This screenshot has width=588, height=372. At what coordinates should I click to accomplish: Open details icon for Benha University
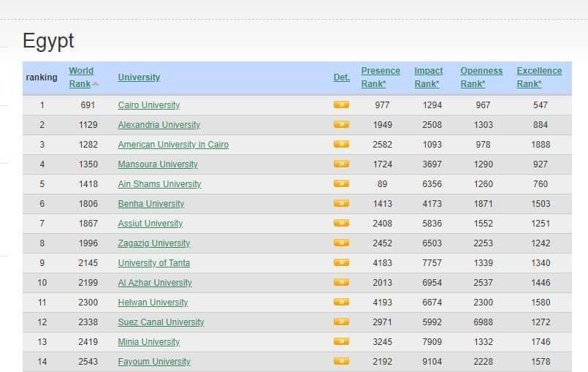tap(341, 203)
